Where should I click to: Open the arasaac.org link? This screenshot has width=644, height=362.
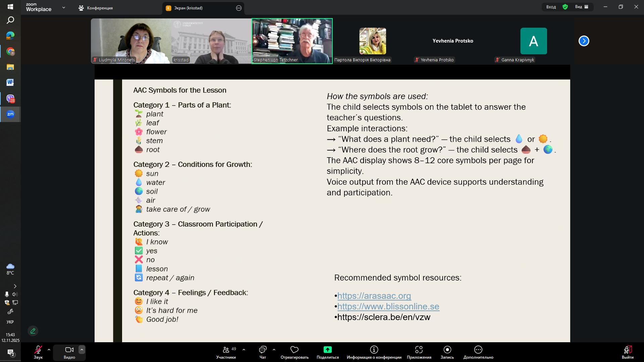(x=374, y=296)
